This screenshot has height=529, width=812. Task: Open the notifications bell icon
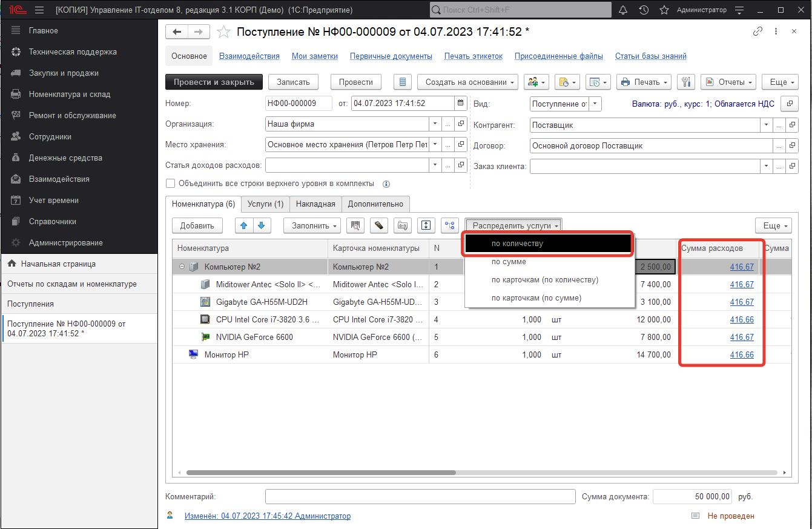click(x=623, y=10)
